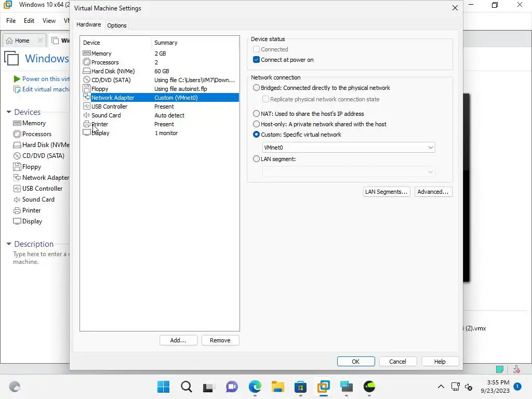Show hidden tray icons chevron

(441, 387)
